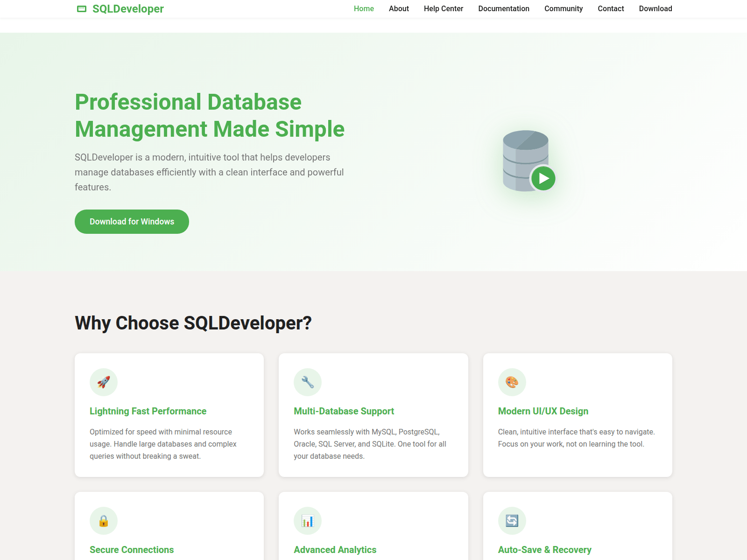Open the Home nav item
This screenshot has height=560, width=747.
pos(364,9)
